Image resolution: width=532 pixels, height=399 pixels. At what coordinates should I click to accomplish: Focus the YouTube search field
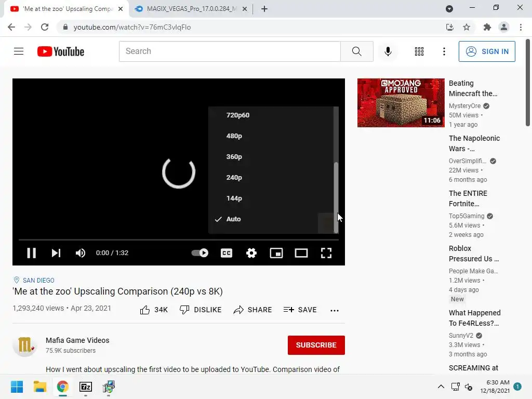[x=230, y=51]
